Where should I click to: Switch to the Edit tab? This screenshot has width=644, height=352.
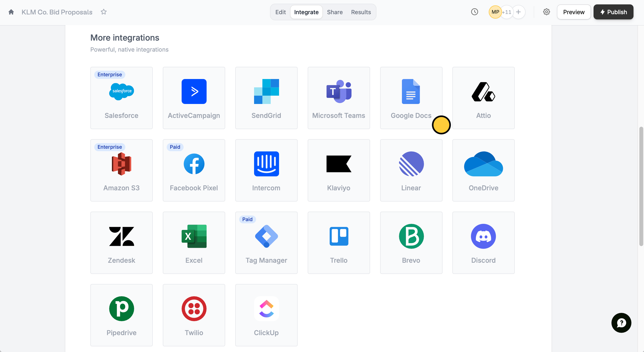pos(280,12)
